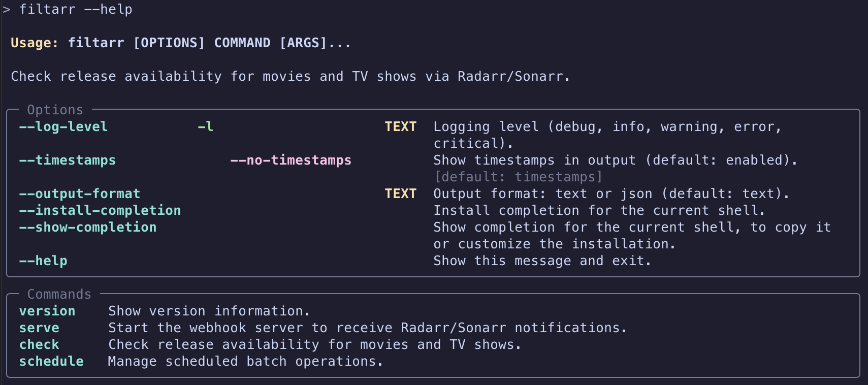The image size is (868, 385).
Task: Click the 'schedule' command
Action: click(x=51, y=361)
